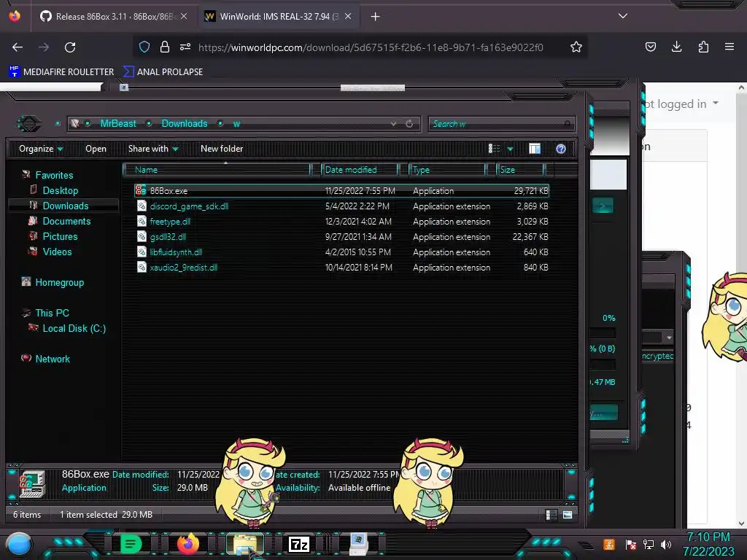
Task: Click the Firefox URL address field
Action: pyautogui.click(x=371, y=47)
